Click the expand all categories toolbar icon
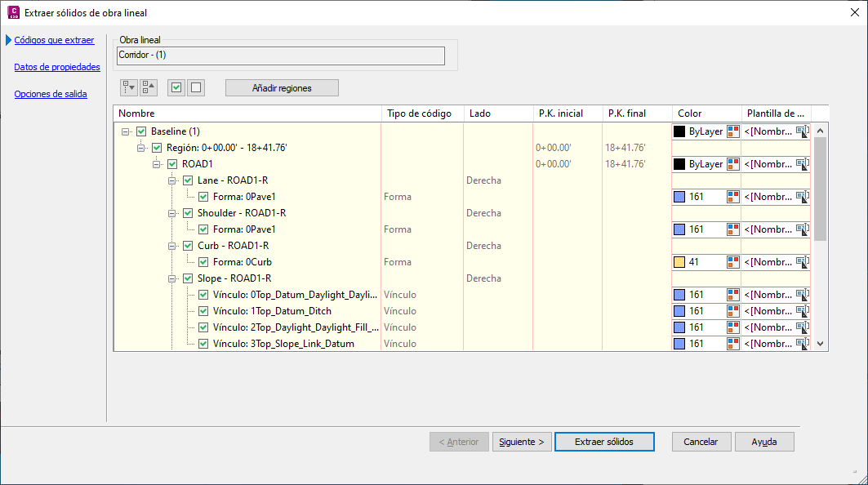Viewport: 868px width, 485px height. (x=129, y=87)
